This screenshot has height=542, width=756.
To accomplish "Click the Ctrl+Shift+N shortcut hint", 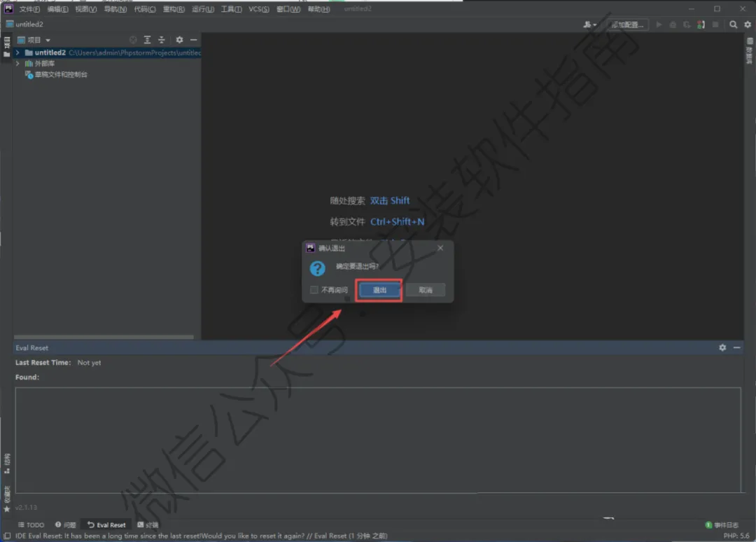I will (x=398, y=222).
